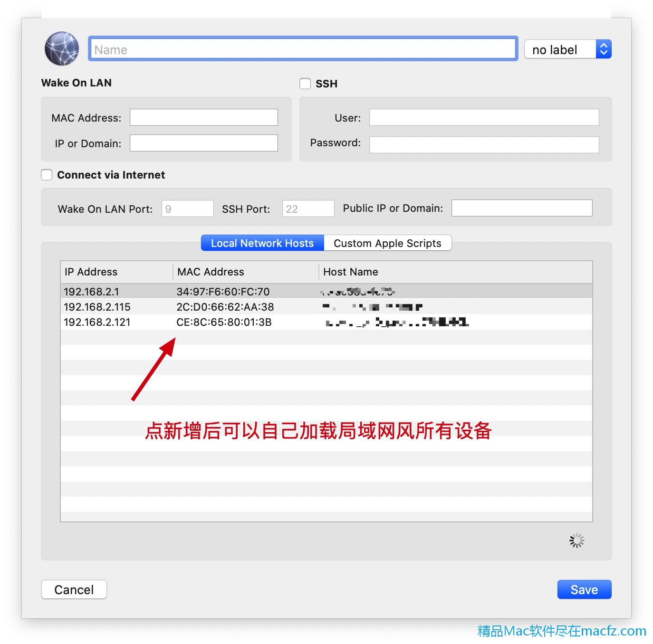Viewport: 653px width, 644px height.
Task: Click the SSH User field
Action: (484, 117)
